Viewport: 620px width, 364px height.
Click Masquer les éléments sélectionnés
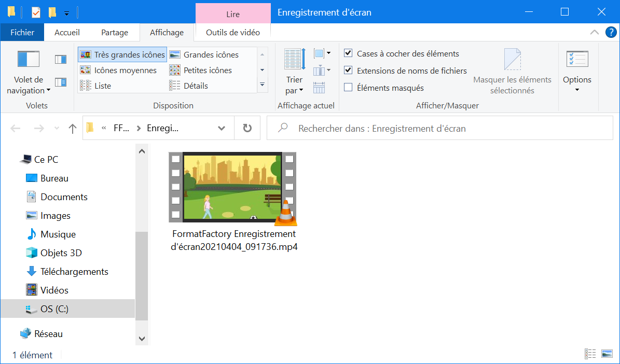click(x=512, y=72)
